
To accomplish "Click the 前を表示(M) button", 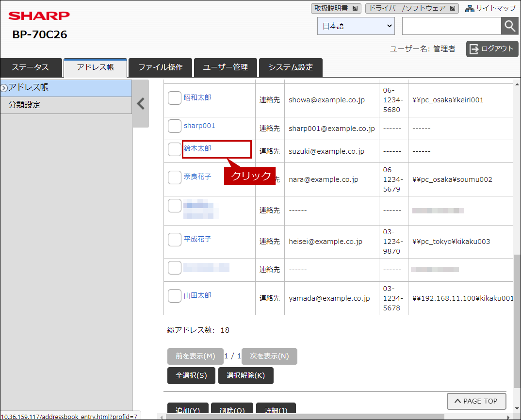I will 195,356.
